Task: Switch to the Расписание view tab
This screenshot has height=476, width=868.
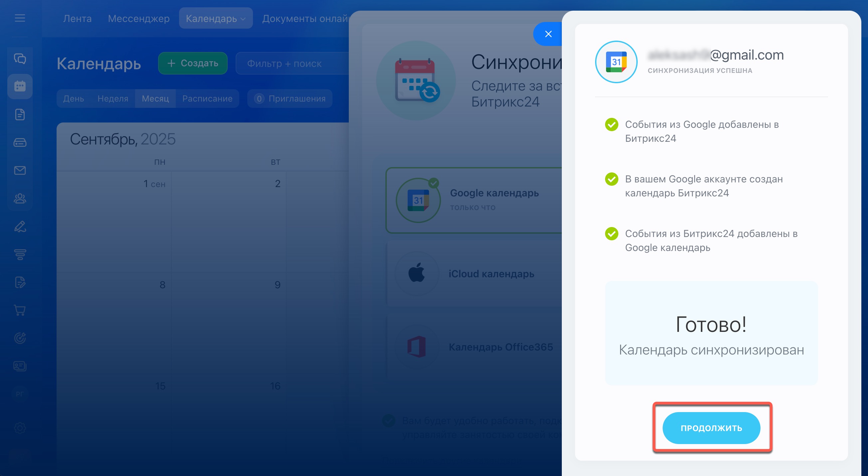Action: [207, 99]
